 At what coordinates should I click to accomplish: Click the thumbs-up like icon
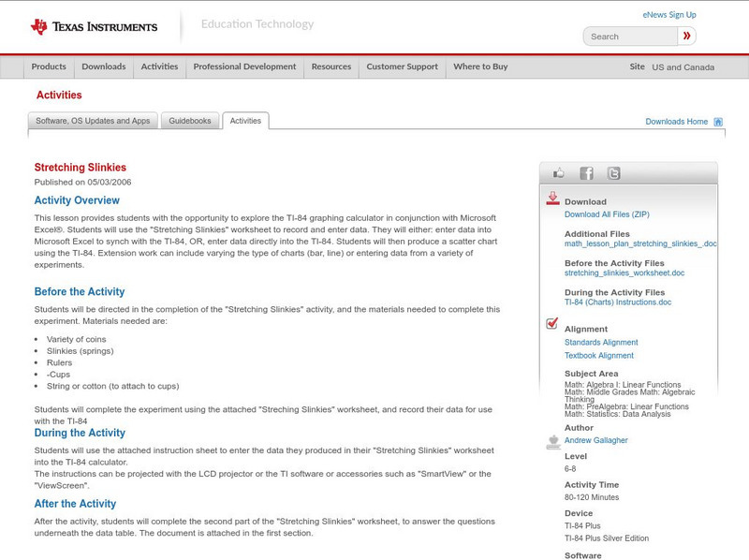(x=558, y=173)
